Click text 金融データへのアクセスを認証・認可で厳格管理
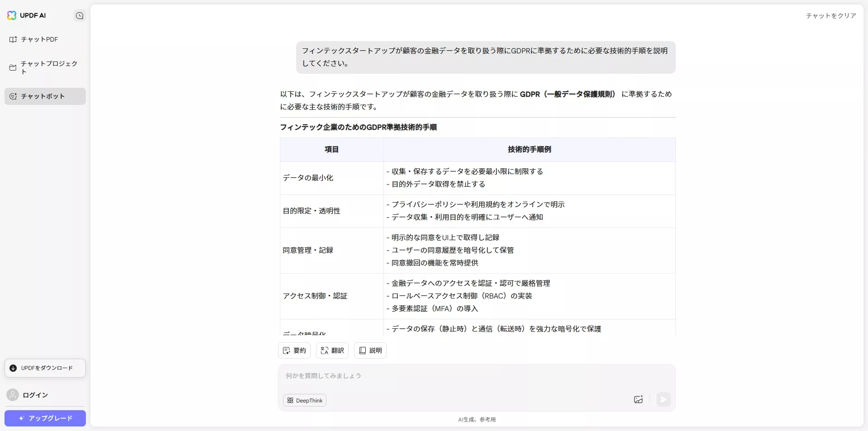Screen dimensions: 868x431 pyautogui.click(x=471, y=284)
